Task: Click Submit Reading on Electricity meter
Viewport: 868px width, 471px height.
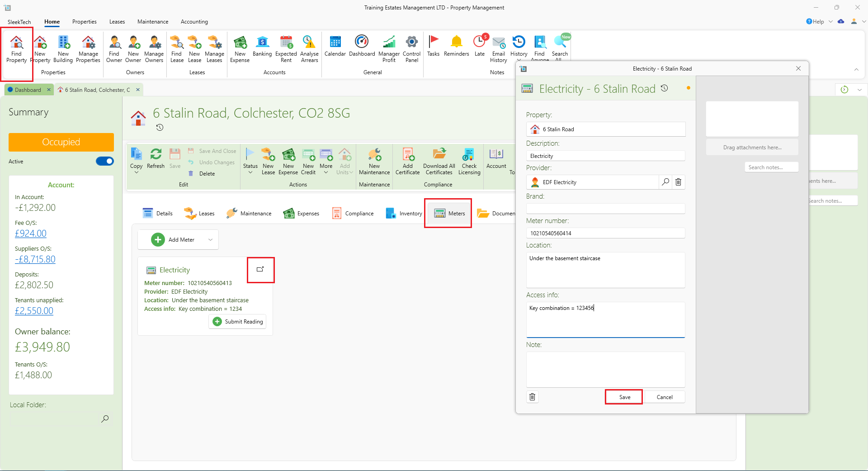Action: click(x=237, y=322)
